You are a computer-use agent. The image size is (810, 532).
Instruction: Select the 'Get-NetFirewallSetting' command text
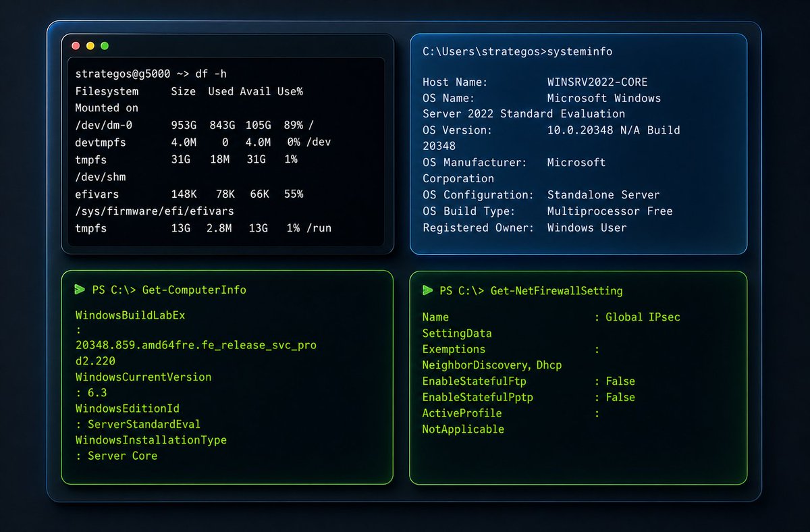pos(557,291)
